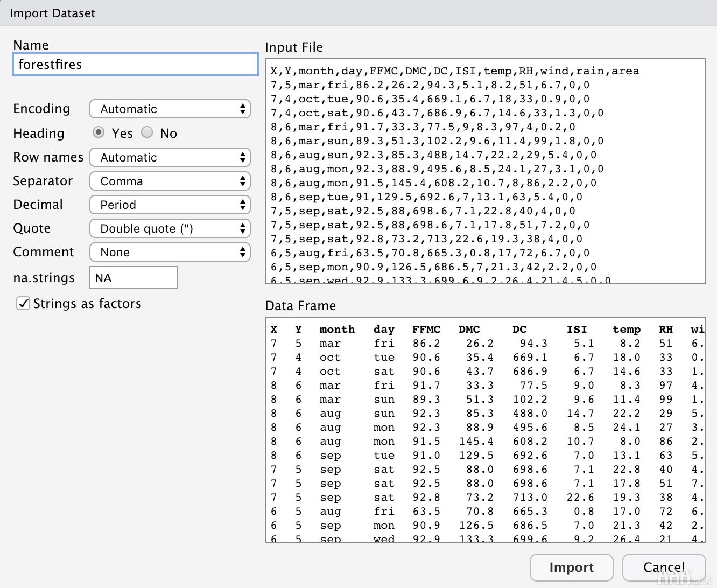717x588 pixels.
Task: Open the Comment dropdown set to None
Action: tap(170, 253)
